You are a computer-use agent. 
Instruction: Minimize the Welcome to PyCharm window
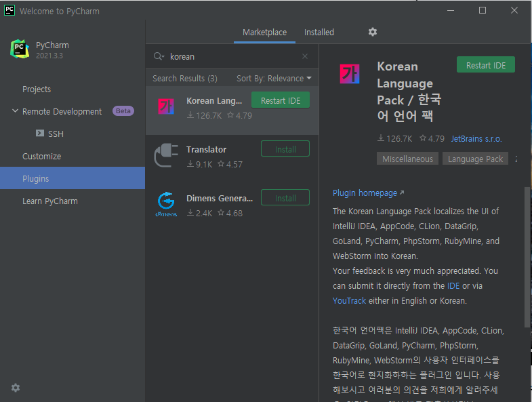(x=451, y=10)
